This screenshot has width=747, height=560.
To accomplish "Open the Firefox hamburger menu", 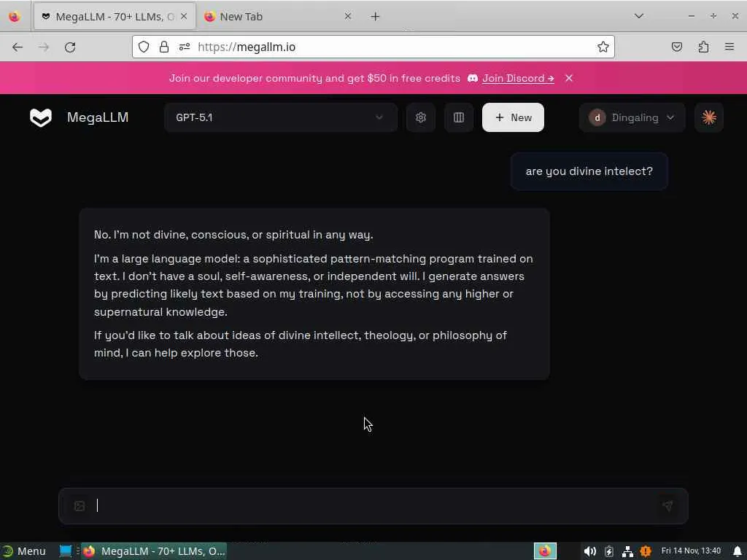I will tap(729, 47).
